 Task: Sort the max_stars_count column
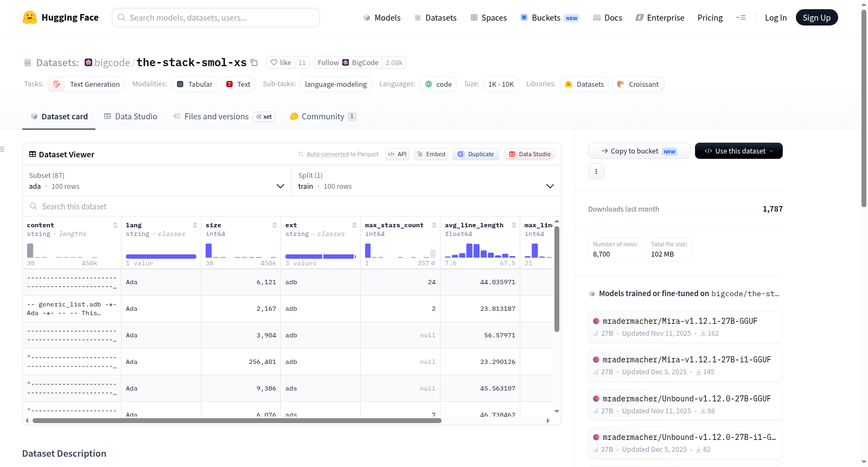434,225
